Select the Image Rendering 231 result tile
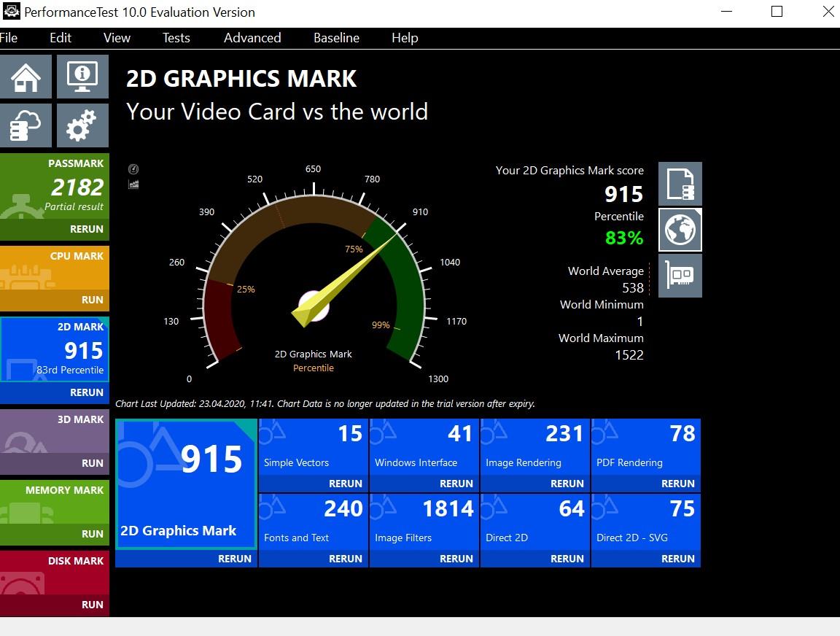840x636 pixels. [535, 447]
